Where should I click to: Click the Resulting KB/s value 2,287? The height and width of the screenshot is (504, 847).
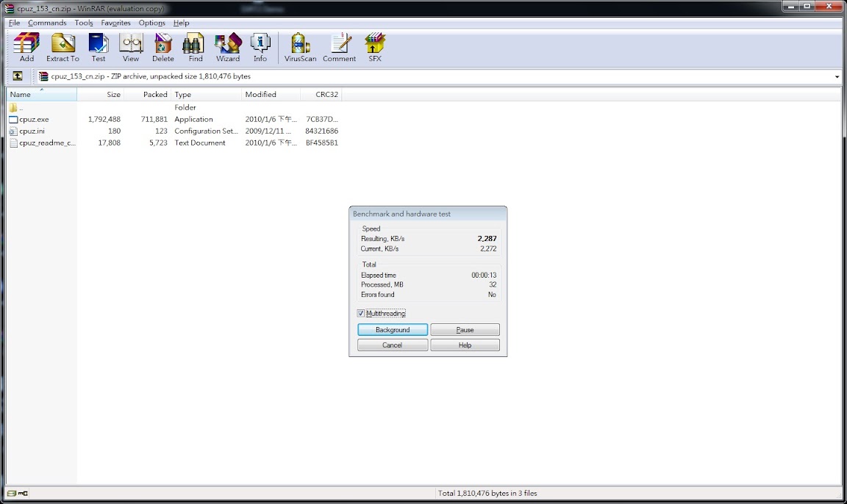487,239
